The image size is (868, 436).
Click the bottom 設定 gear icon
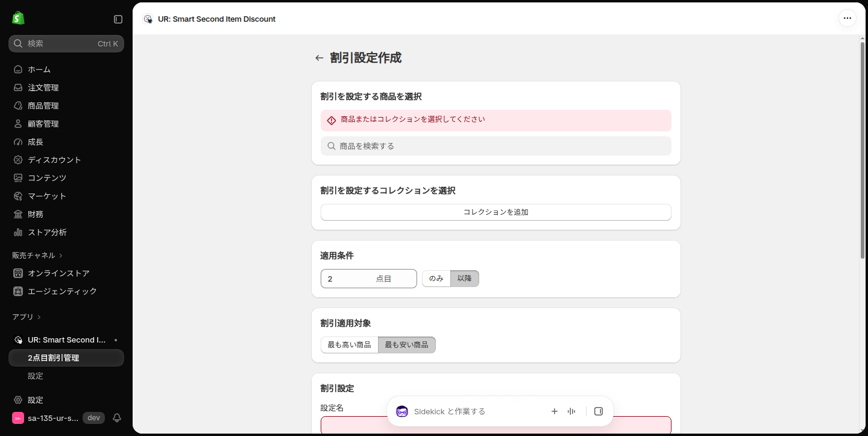(x=18, y=400)
